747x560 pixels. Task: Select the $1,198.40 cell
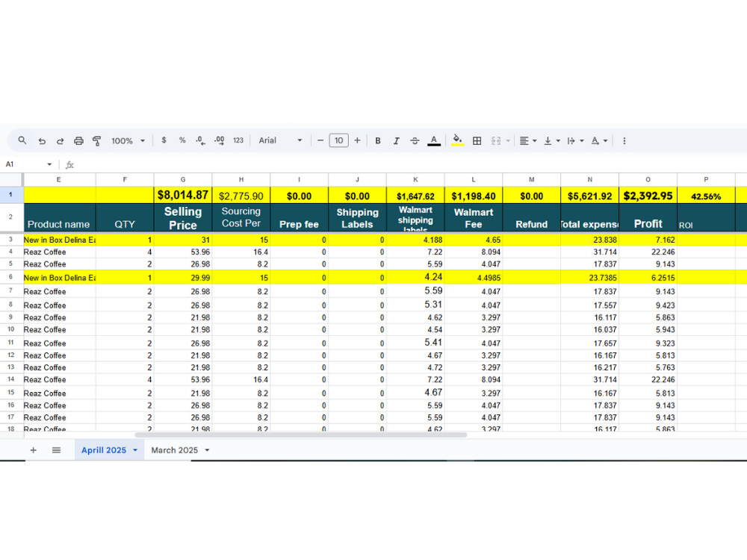[x=474, y=195]
